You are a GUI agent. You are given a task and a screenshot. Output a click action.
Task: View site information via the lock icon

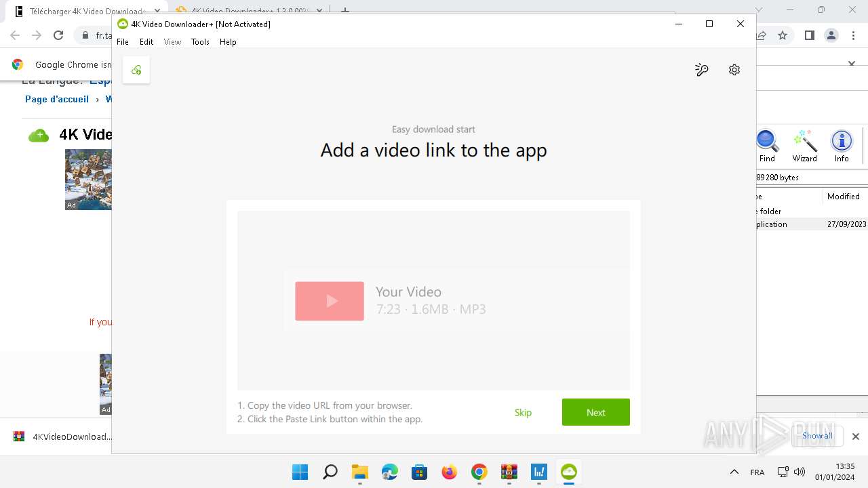(x=85, y=35)
